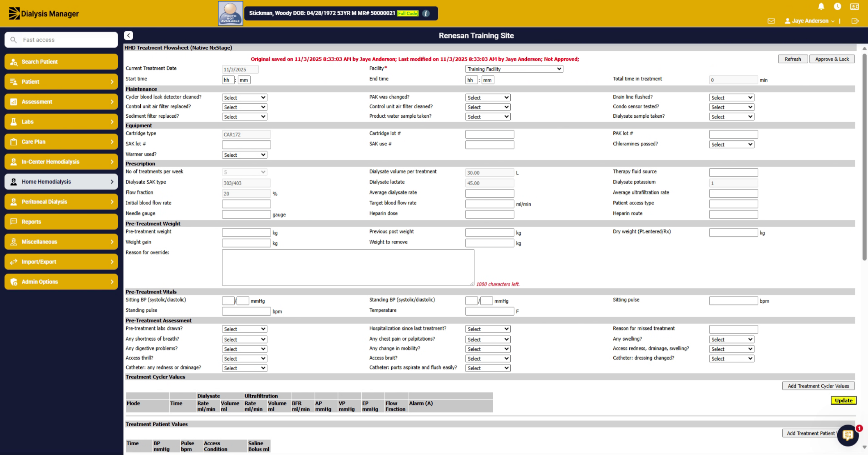Open the Chloramines passed dropdown

pos(731,144)
